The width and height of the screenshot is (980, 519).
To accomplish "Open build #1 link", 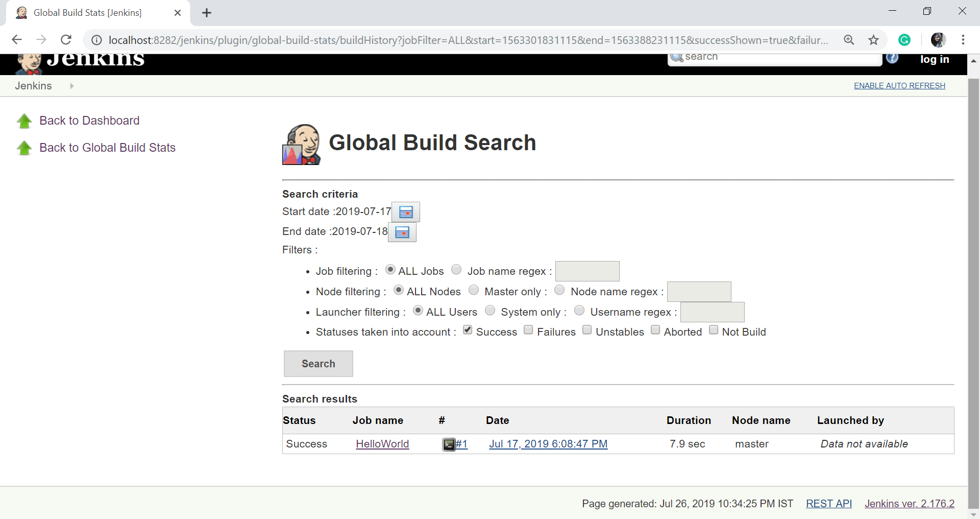I will (x=461, y=444).
